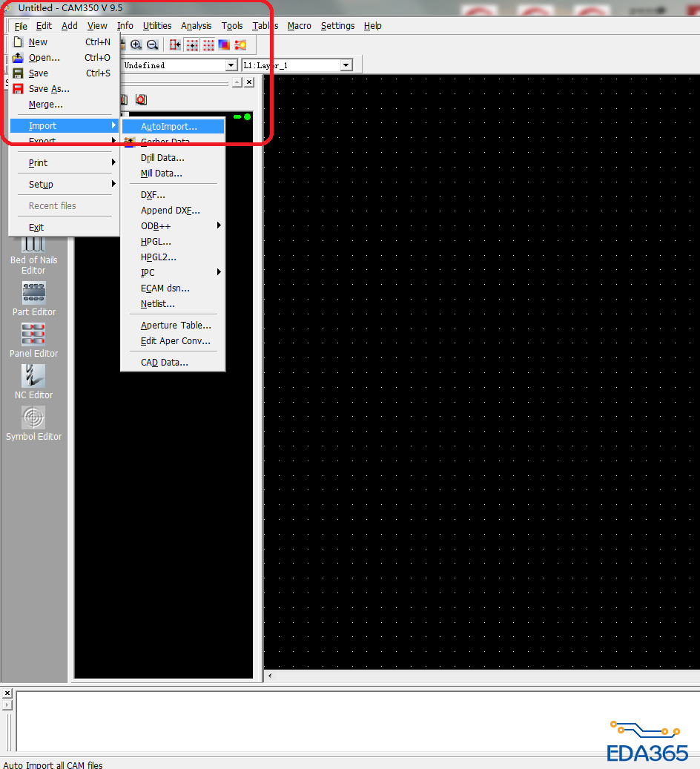Toggle the grid visibility dots icon

click(208, 45)
